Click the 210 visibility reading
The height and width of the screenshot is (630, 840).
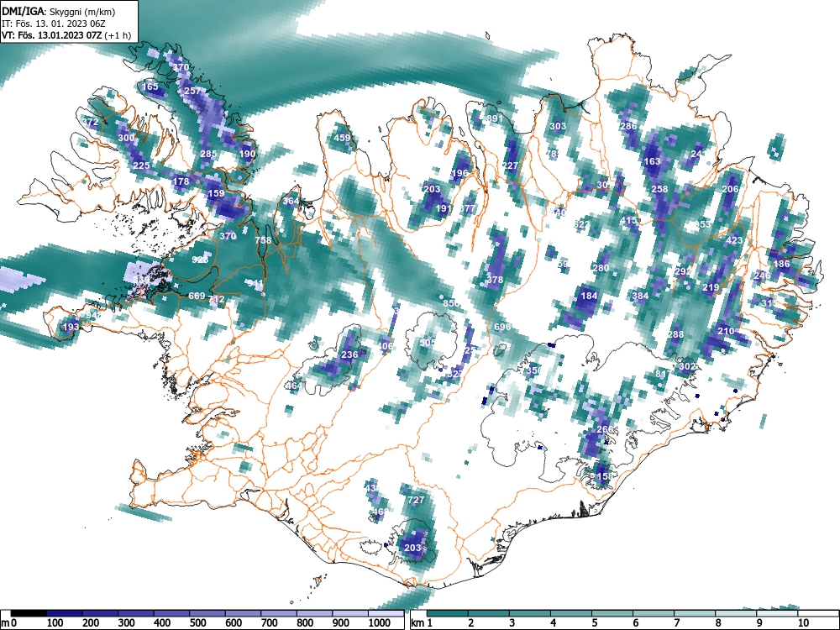pyautogui.click(x=726, y=330)
